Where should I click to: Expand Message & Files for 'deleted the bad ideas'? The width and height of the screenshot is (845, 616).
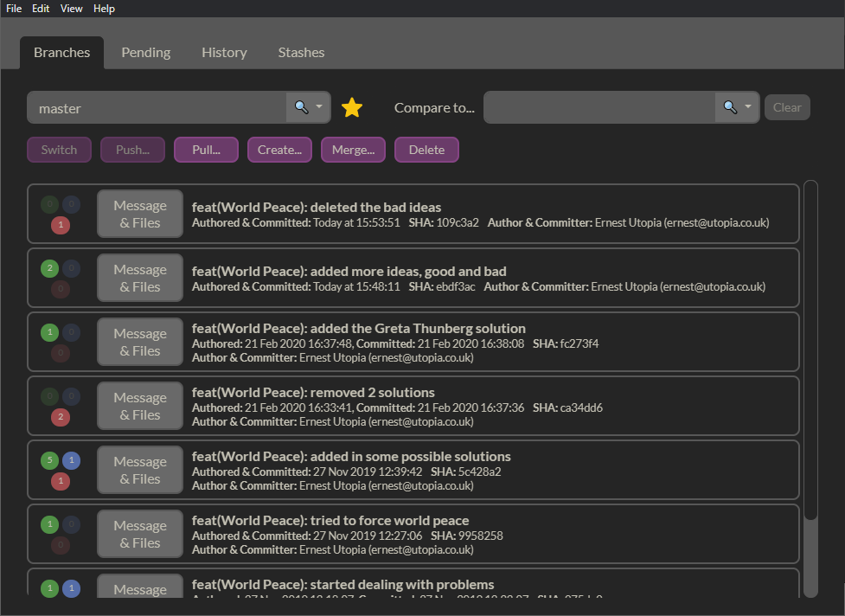(139, 213)
